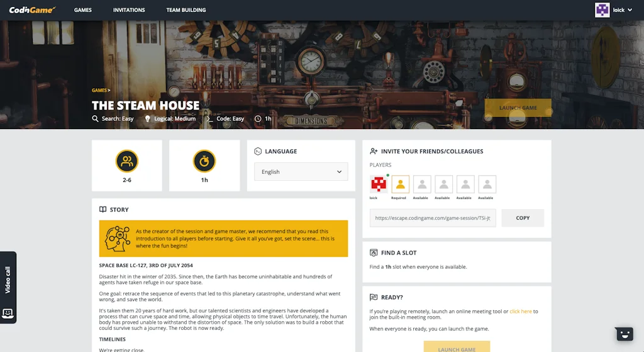Screen dimensions: 644x352
Task: Click the dropdown arrow in Language box
Action: click(339, 172)
